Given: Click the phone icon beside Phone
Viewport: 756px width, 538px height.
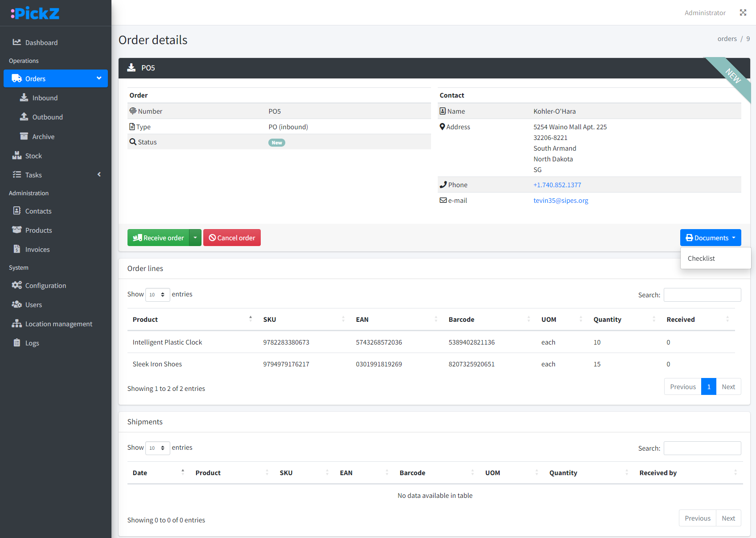Looking at the screenshot, I should (443, 185).
